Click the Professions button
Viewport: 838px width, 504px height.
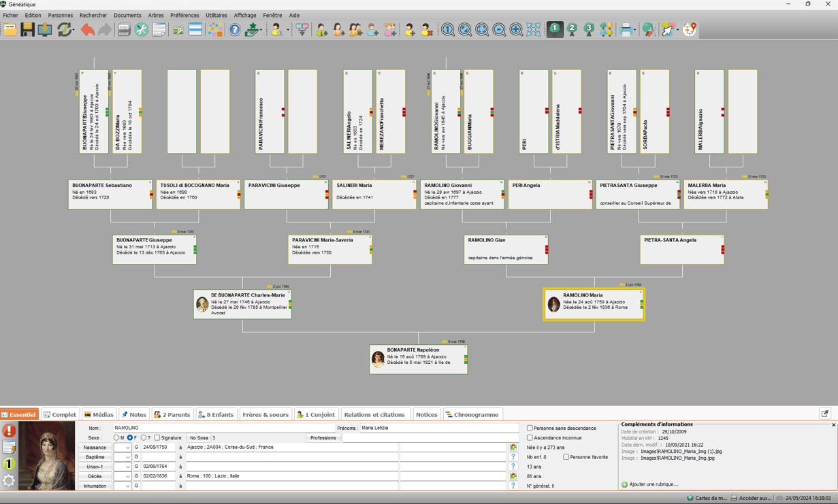click(323, 438)
